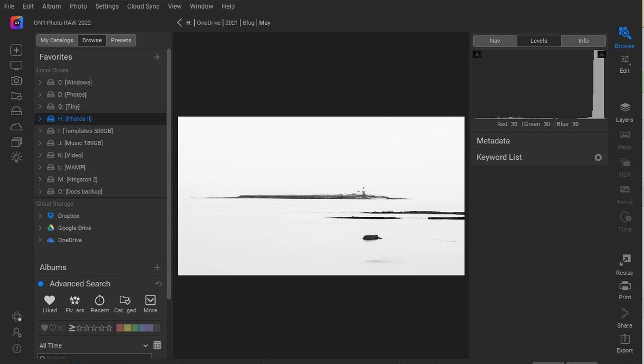Expand the H: [Photos II] drive
This screenshot has width=644, height=364.
click(x=40, y=118)
